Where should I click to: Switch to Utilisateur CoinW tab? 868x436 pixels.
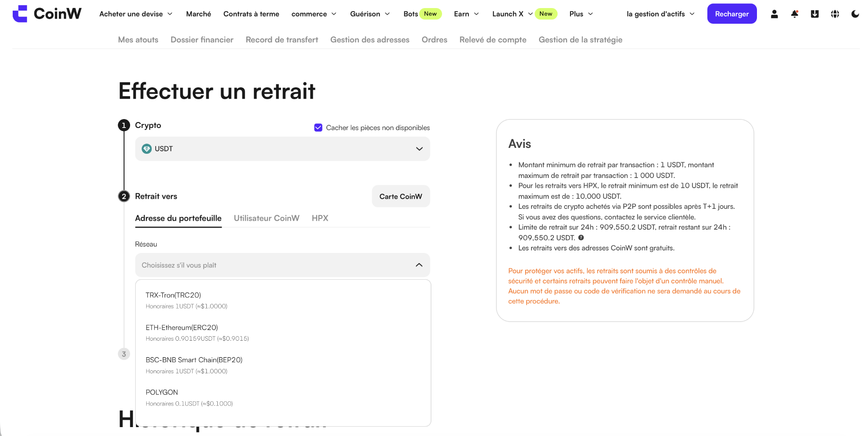tap(267, 218)
